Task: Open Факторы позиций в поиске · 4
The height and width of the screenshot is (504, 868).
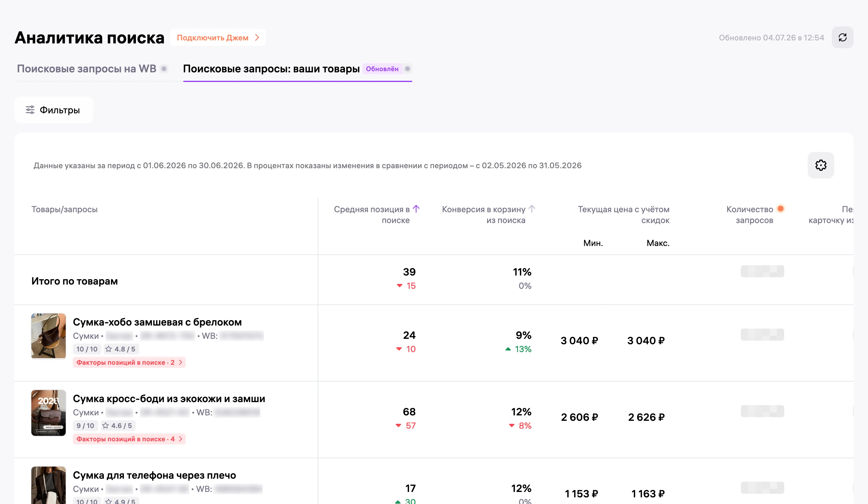Action: click(129, 439)
